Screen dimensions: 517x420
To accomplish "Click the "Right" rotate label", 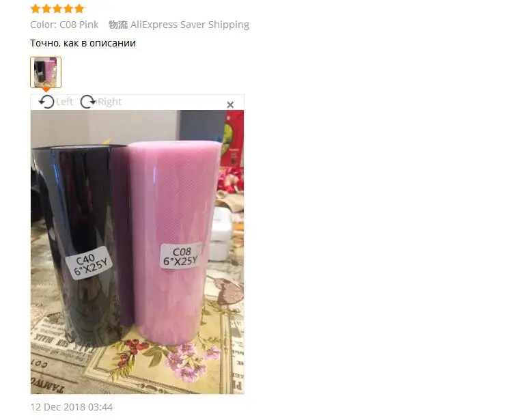I will tap(109, 102).
